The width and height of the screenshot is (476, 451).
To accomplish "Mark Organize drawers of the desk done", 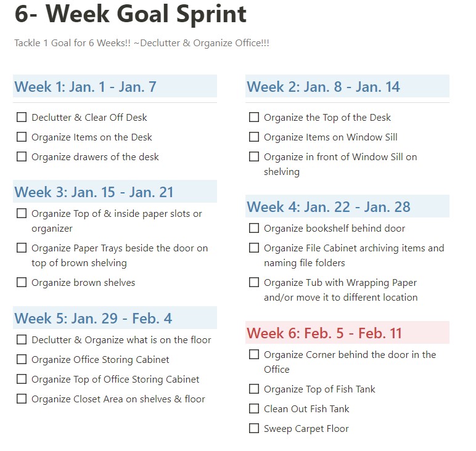I will 22,157.
